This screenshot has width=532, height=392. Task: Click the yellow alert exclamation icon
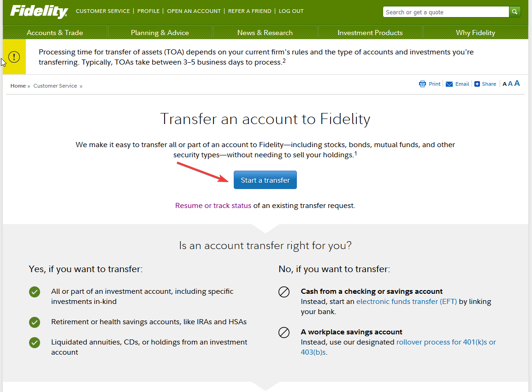point(14,57)
